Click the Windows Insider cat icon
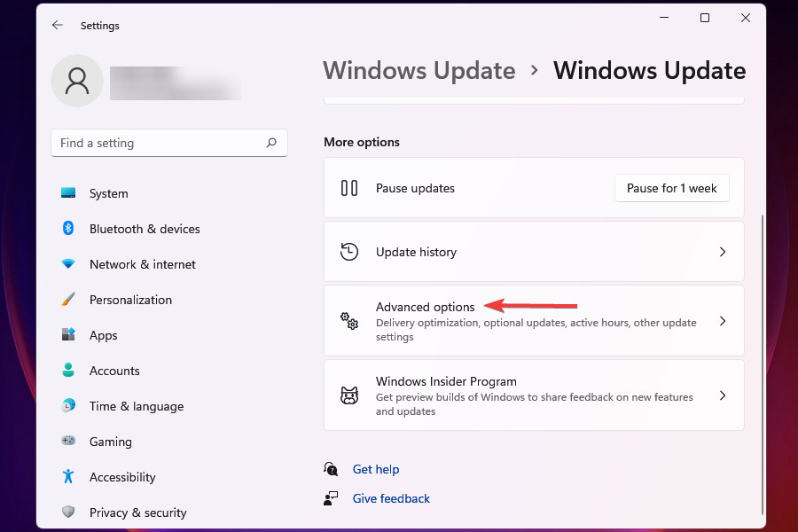 (x=349, y=395)
